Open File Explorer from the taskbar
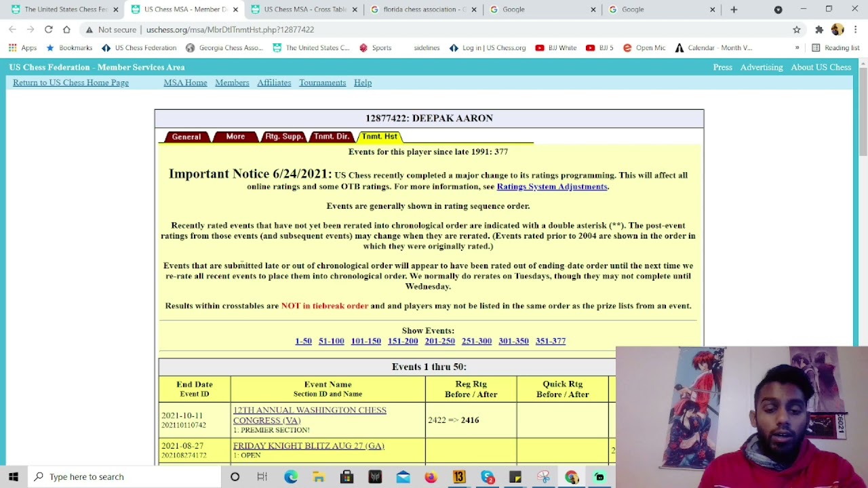The image size is (868, 488). (318, 476)
